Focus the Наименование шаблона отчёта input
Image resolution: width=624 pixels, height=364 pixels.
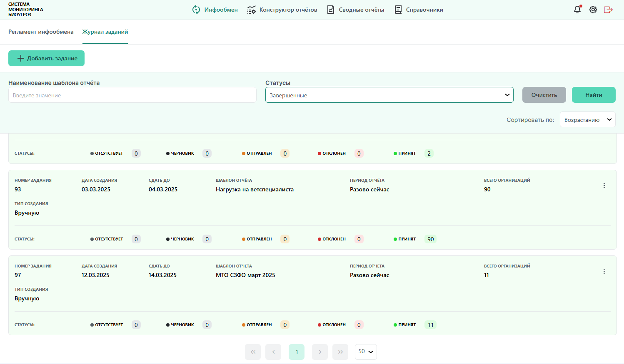pyautogui.click(x=132, y=95)
